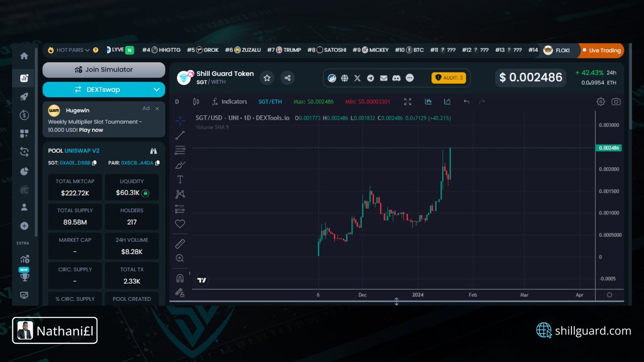Select the zoom in tool

180,258
